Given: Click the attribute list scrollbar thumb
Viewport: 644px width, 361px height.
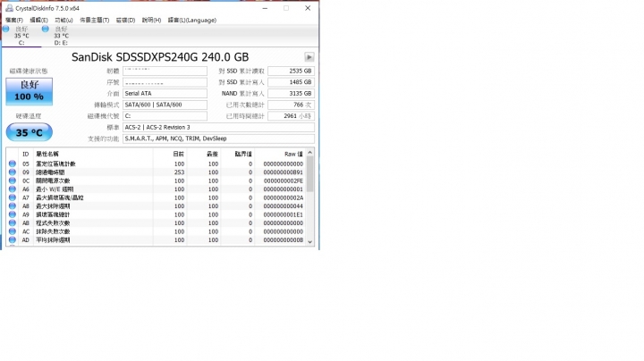Looking at the screenshot, I should tap(310, 174).
